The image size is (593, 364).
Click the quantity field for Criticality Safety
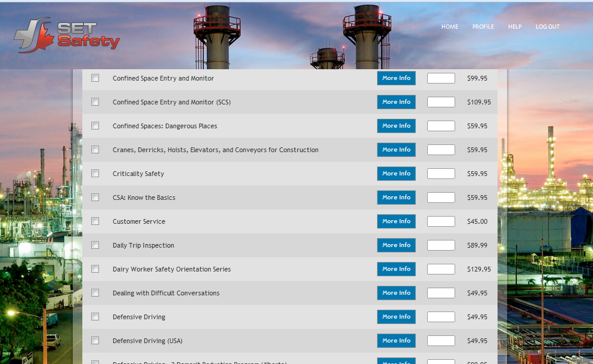coord(440,173)
